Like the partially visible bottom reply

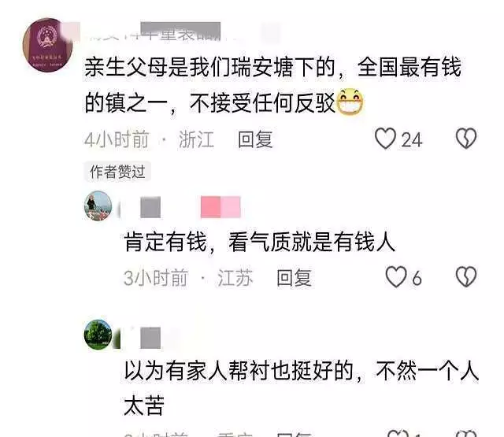tap(398, 433)
